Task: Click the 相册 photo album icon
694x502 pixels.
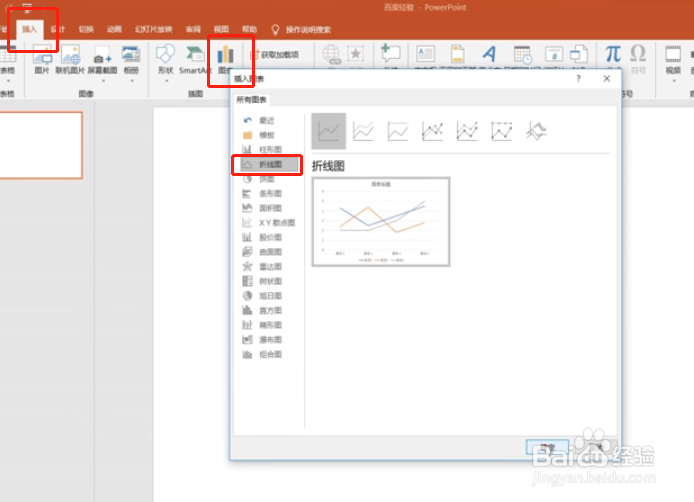Action: tap(131, 54)
